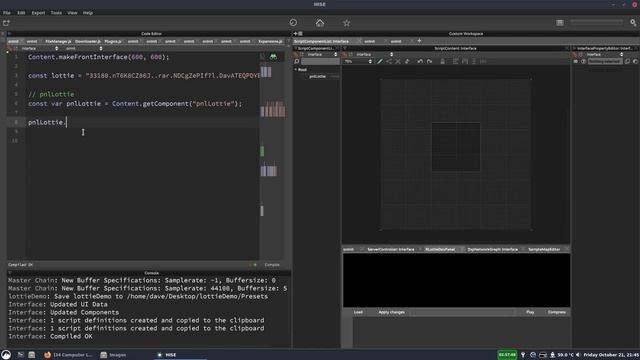Click the search magnifier icon top right

coord(633,23)
